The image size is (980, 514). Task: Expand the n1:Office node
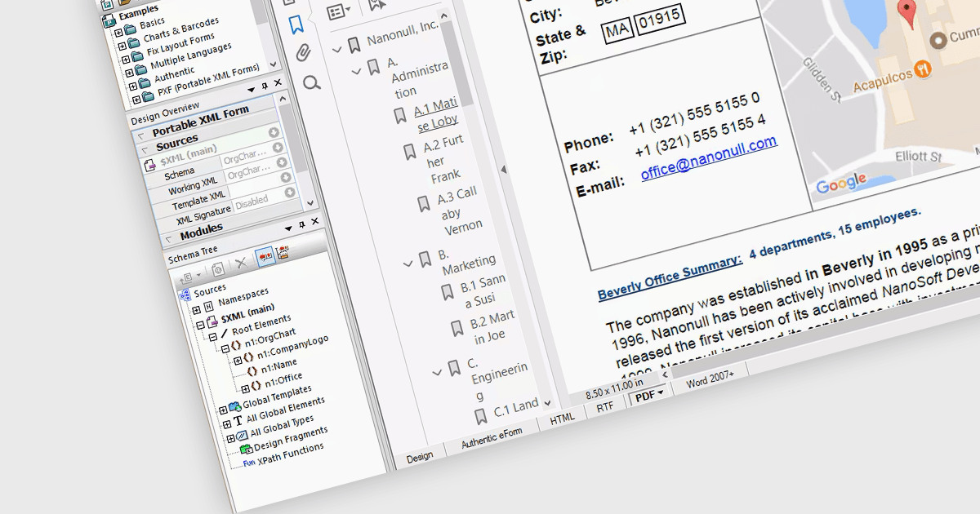coord(246,388)
